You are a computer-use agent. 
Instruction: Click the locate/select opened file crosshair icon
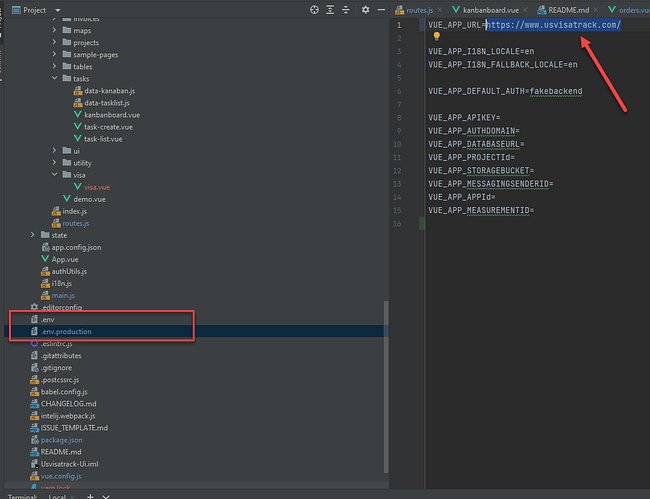click(314, 10)
